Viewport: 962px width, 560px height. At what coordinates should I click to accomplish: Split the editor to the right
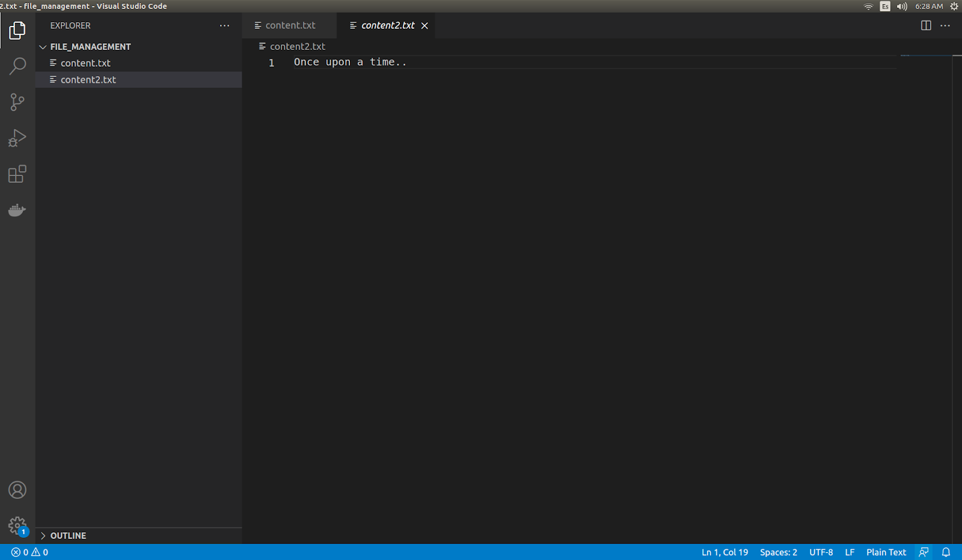(926, 25)
